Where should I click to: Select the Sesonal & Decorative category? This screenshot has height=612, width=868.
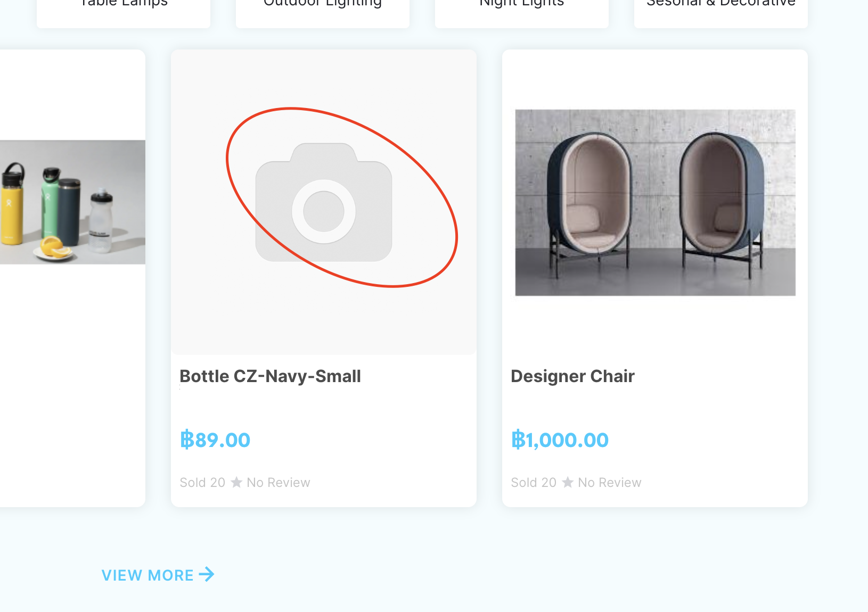[x=721, y=5]
